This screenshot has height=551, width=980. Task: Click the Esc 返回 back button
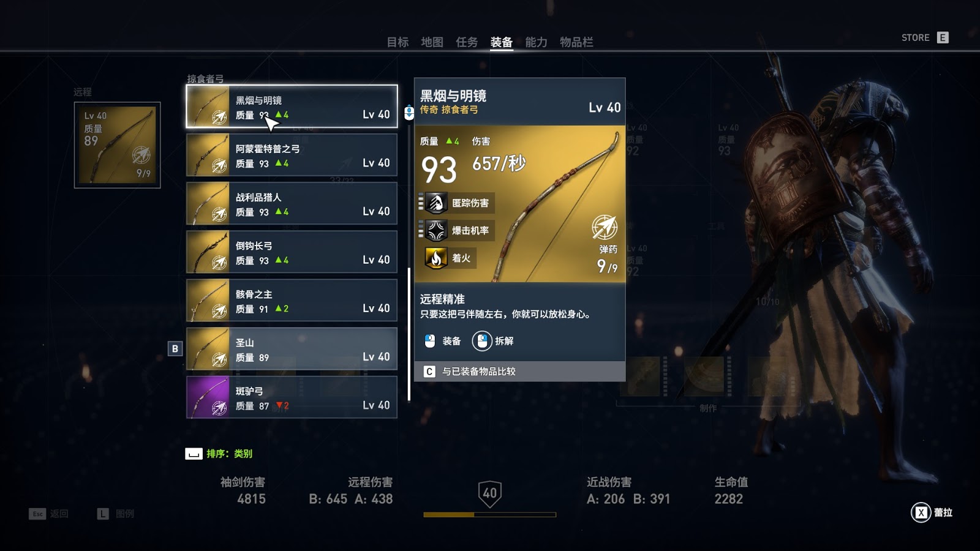[x=48, y=514]
